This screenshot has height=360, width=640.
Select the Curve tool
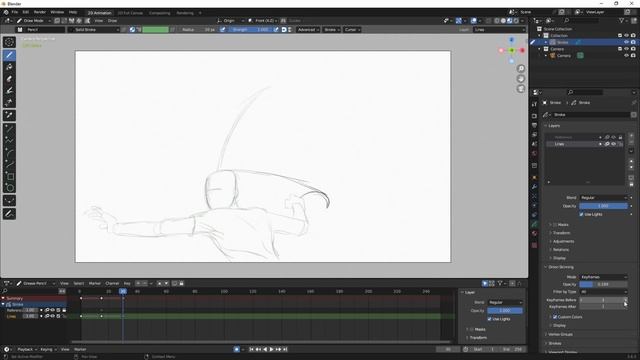point(9,164)
